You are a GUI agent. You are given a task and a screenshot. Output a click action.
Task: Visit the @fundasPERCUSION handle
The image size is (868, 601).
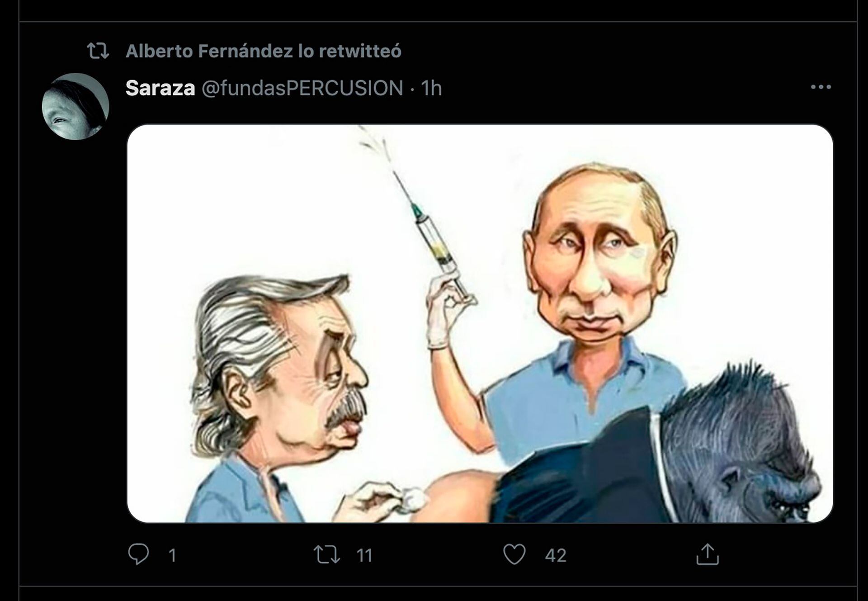tap(302, 88)
